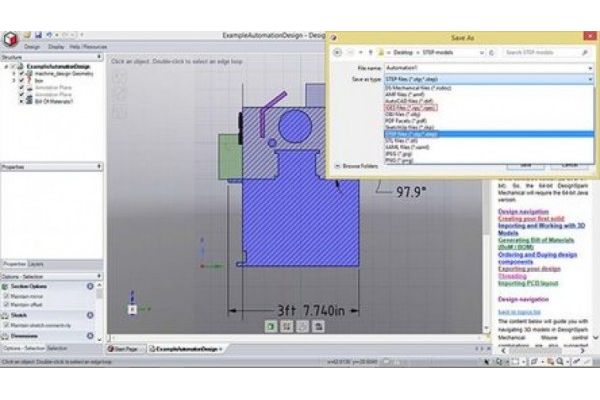
Task: Open Ordering and Buying design components link
Action: (537, 258)
